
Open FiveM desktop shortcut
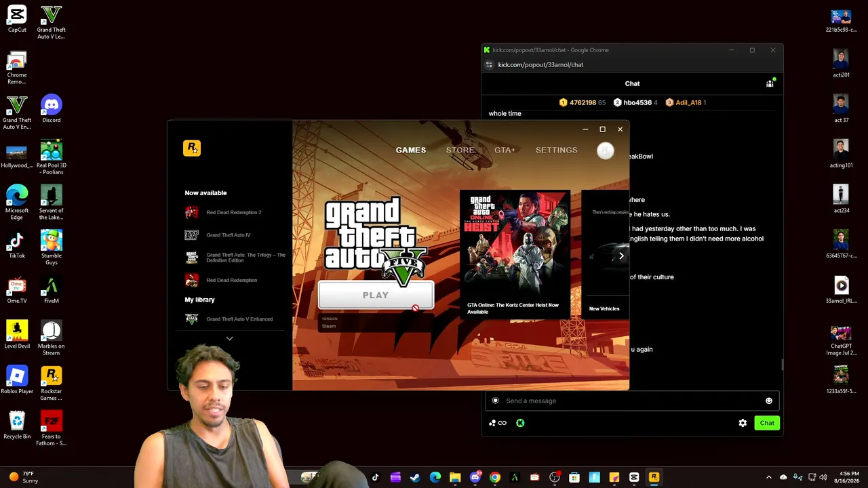tap(52, 290)
